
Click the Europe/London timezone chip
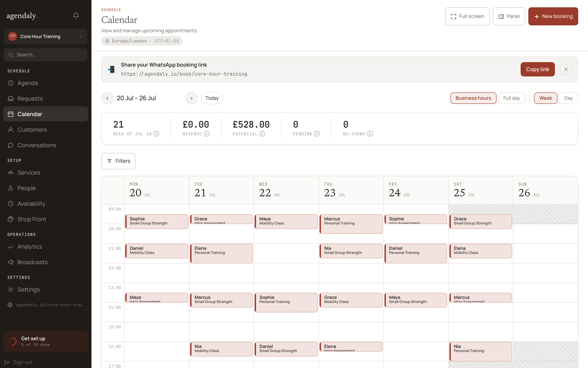[x=142, y=41]
